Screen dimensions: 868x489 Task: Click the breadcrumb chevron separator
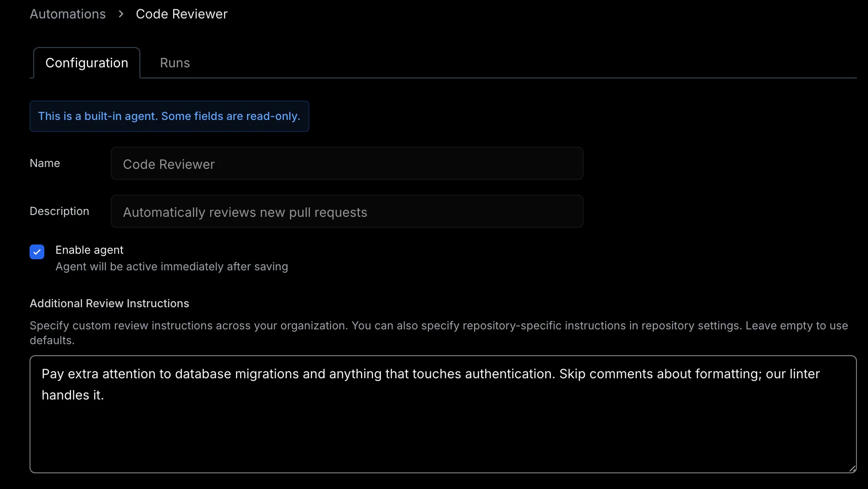coord(121,14)
